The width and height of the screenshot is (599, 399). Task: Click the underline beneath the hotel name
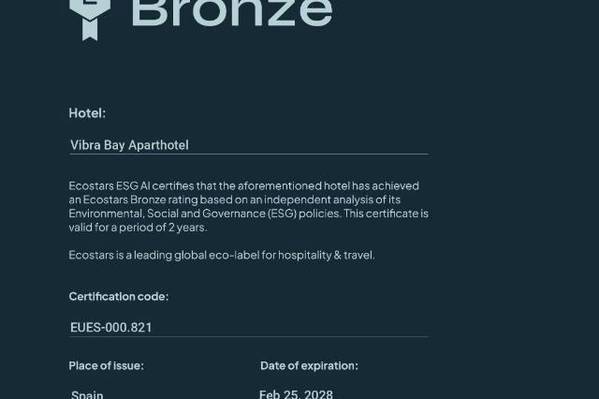pyautogui.click(x=249, y=154)
